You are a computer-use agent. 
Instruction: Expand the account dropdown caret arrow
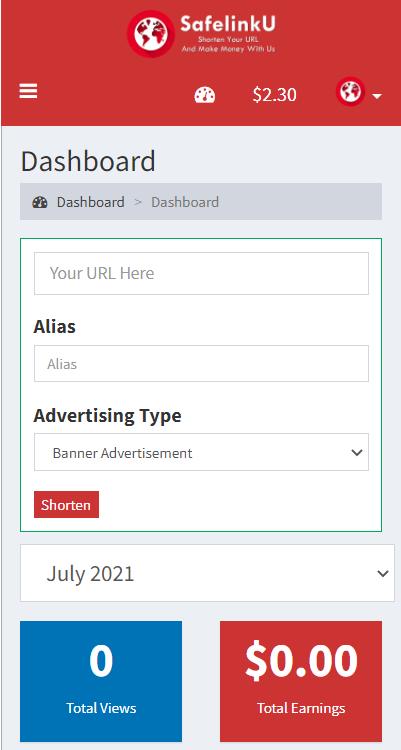tap(377, 97)
